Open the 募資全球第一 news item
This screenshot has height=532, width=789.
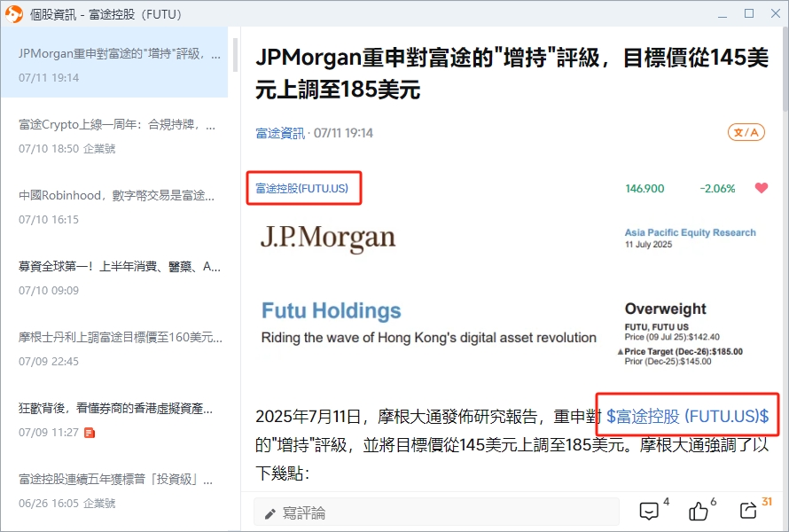click(x=114, y=278)
